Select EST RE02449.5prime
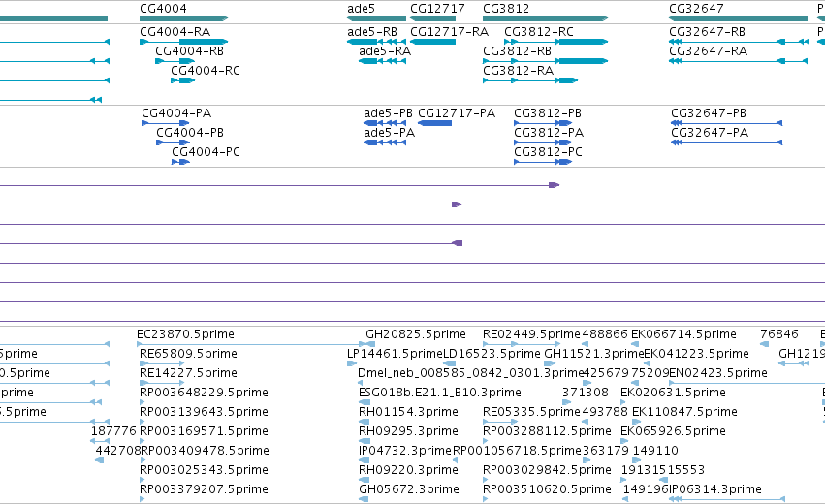The width and height of the screenshot is (825, 504). click(531, 334)
